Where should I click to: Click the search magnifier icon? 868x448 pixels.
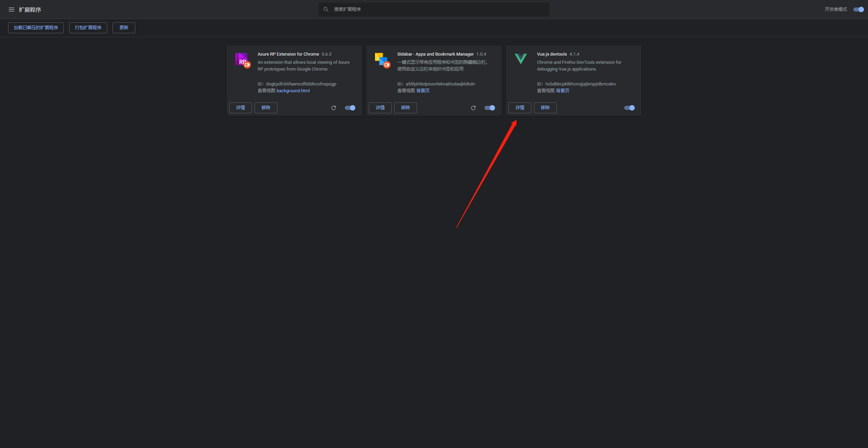326,9
